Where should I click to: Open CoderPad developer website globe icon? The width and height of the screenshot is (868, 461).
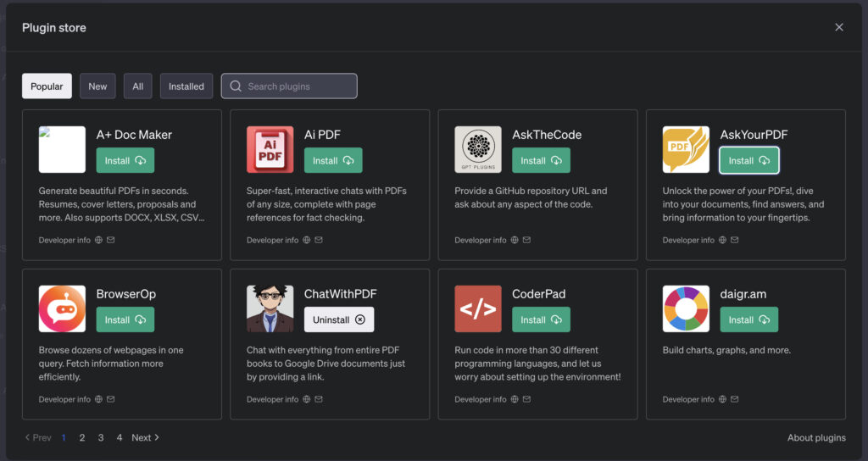[515, 399]
